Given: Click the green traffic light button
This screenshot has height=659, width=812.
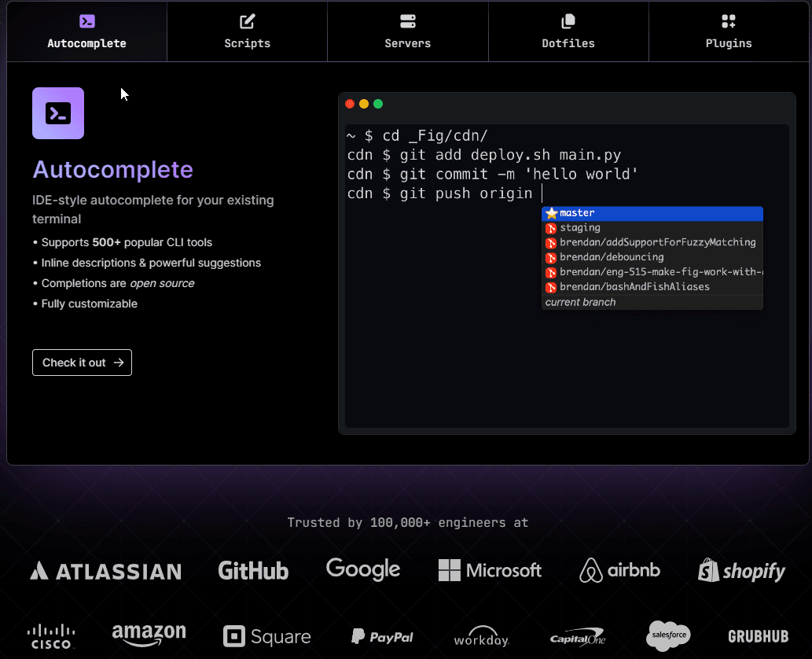Looking at the screenshot, I should point(378,103).
